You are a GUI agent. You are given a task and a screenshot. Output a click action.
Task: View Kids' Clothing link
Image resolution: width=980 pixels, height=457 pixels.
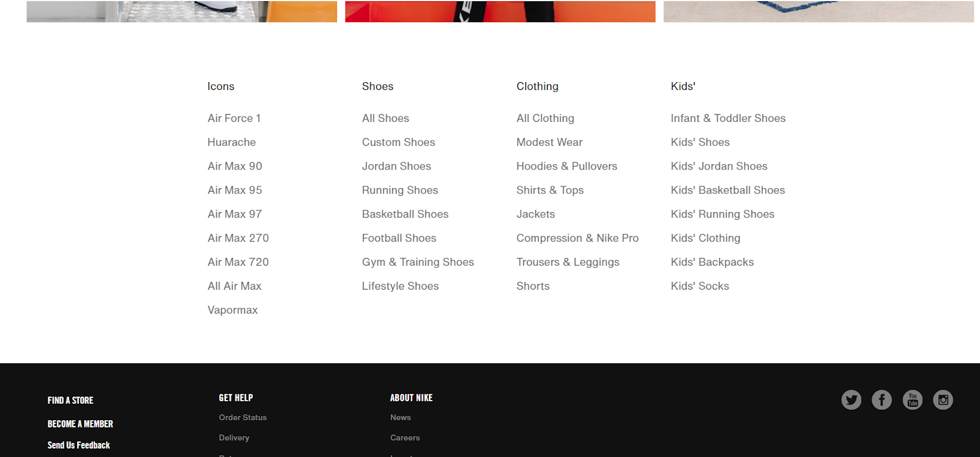click(x=706, y=238)
